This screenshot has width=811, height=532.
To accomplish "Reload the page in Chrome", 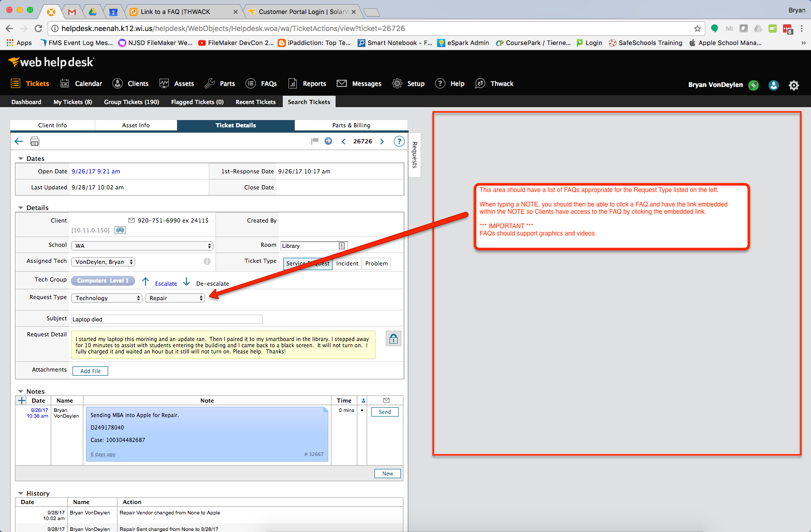I will (38, 28).
